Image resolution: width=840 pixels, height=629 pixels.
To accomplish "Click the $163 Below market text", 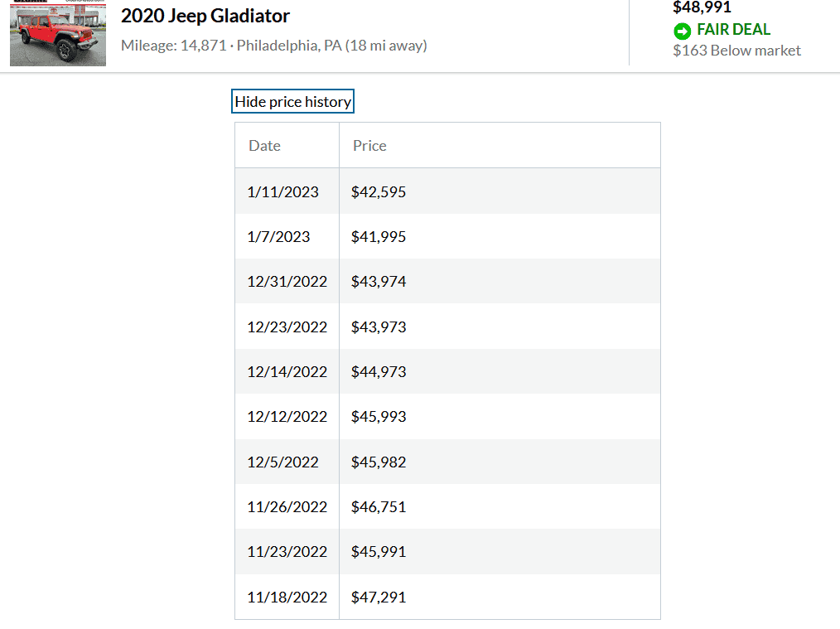I will pos(736,51).
